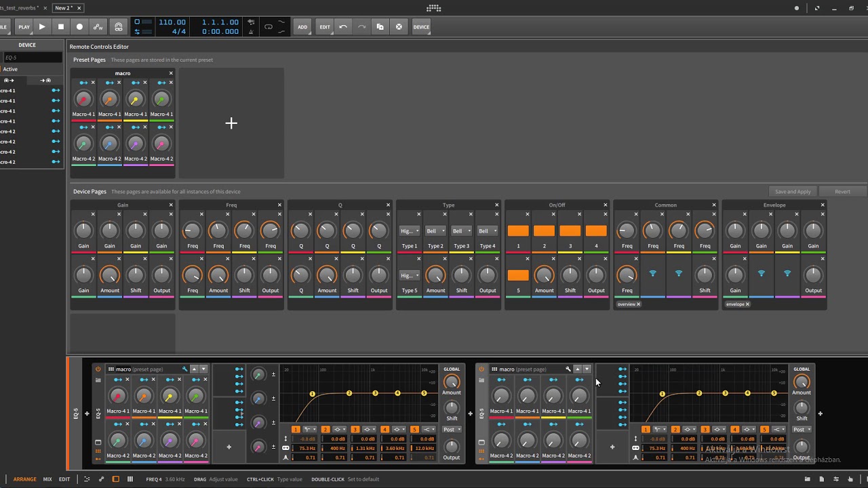Toggle EQ band 4 on first EQ-5
The width and height of the screenshot is (868, 488).
click(x=384, y=430)
